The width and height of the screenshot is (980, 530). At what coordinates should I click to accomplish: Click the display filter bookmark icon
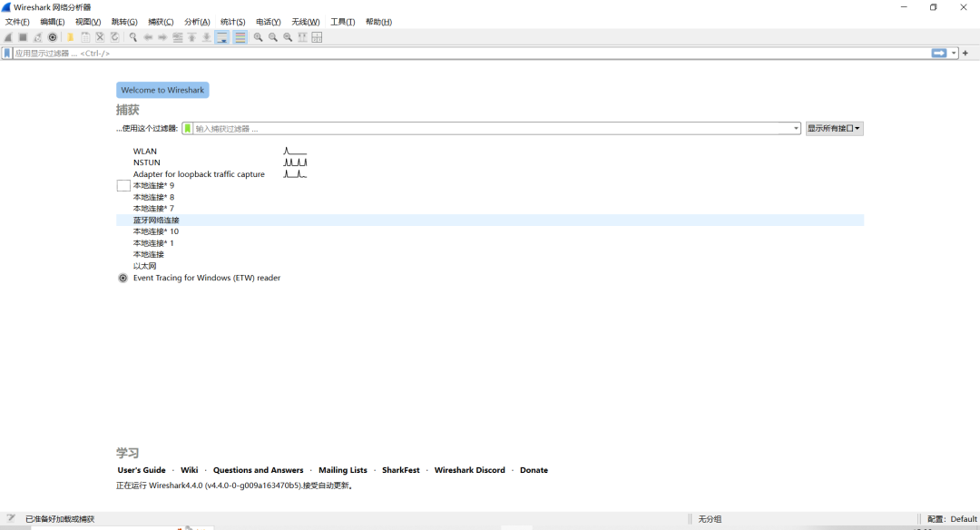(7, 54)
